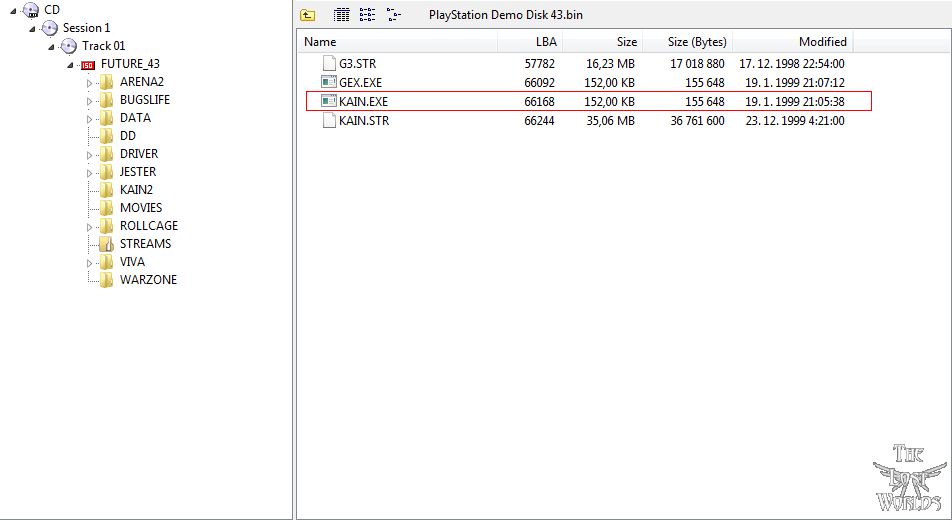Click the BUGSLIFE folder icon

click(106, 100)
